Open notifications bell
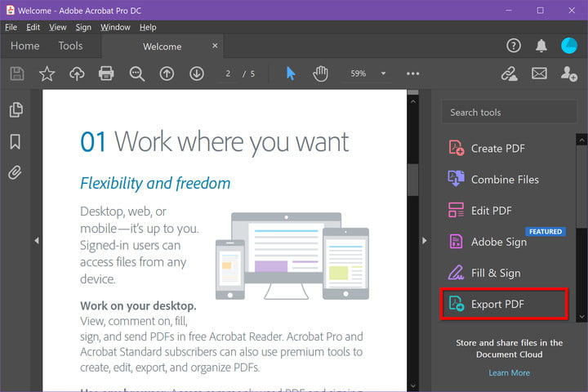This screenshot has width=588, height=392. pos(541,46)
